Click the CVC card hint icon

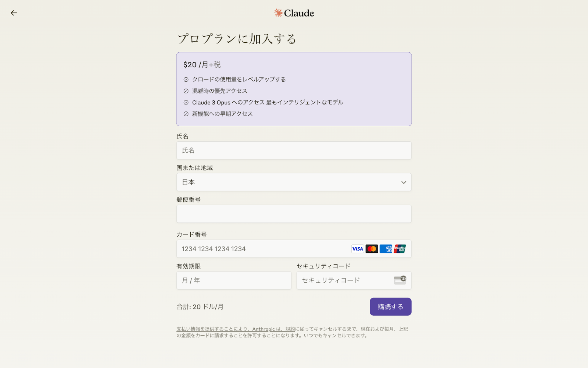(x=400, y=280)
